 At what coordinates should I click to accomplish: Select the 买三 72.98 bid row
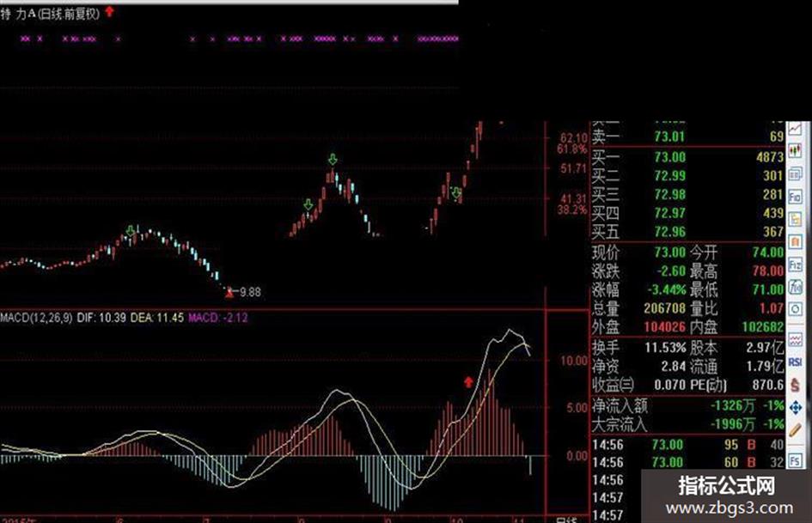[687, 195]
